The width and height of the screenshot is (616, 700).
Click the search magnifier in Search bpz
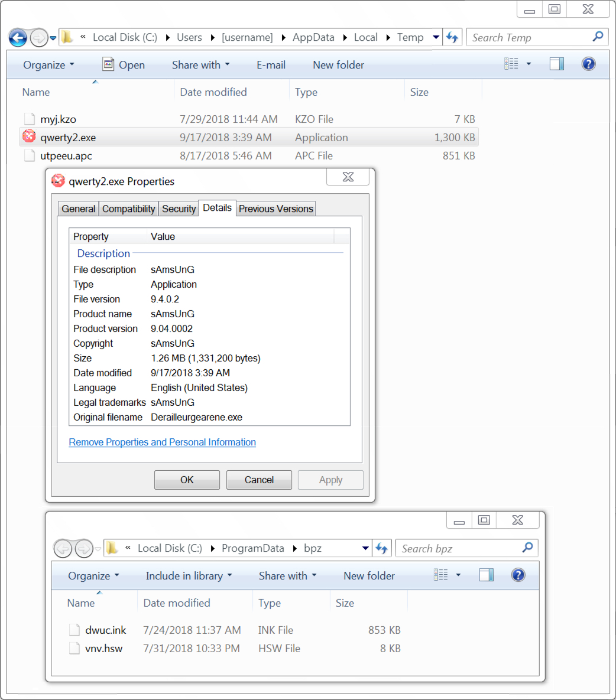pos(527,547)
